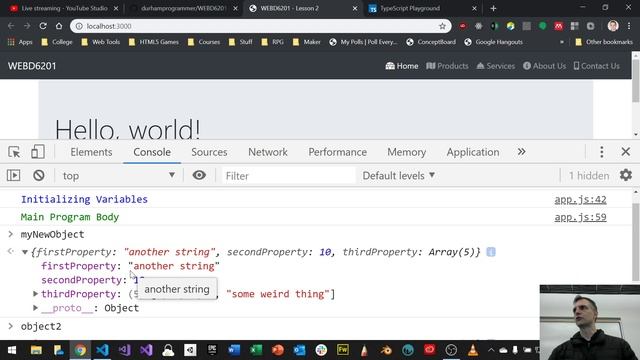
Task: Open app.js:42 source link
Action: (580, 199)
